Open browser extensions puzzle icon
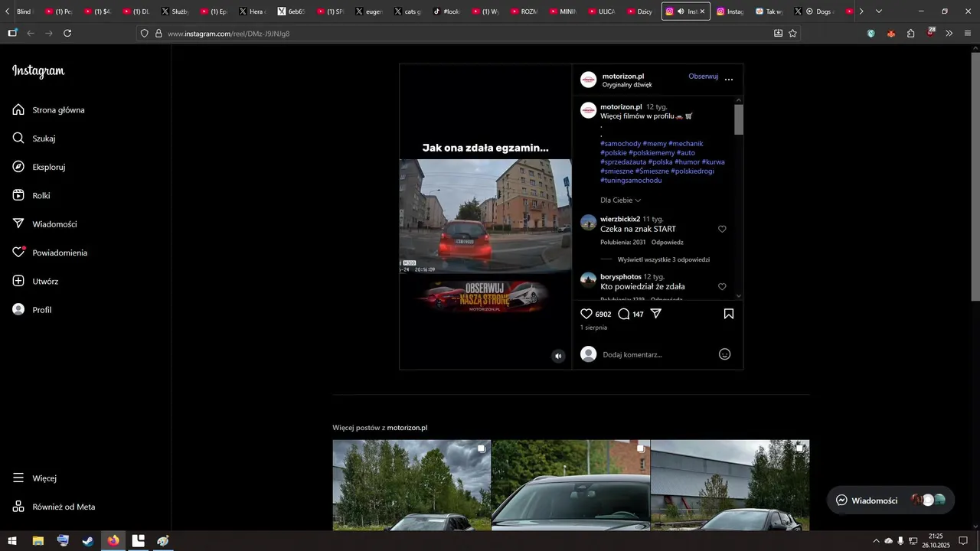980x551 pixels. (910, 34)
